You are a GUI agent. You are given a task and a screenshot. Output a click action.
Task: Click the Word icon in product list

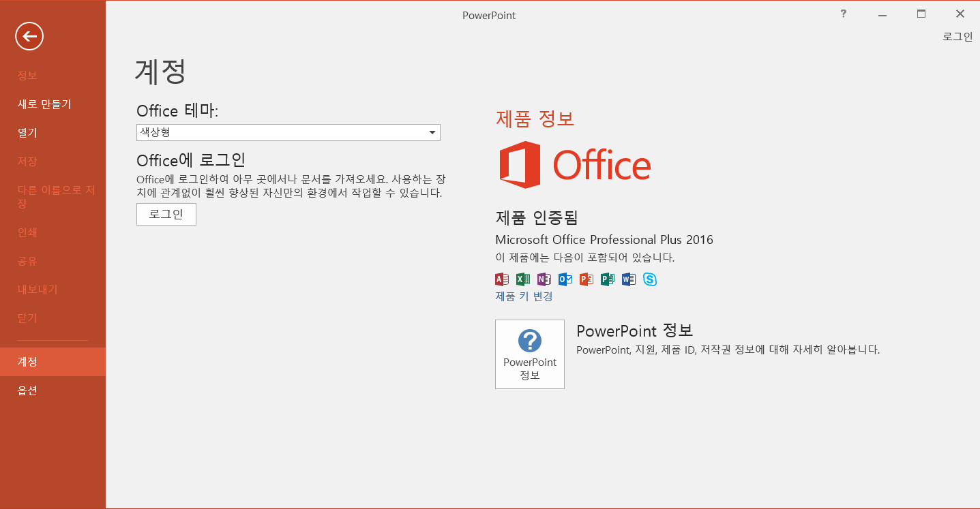(629, 279)
